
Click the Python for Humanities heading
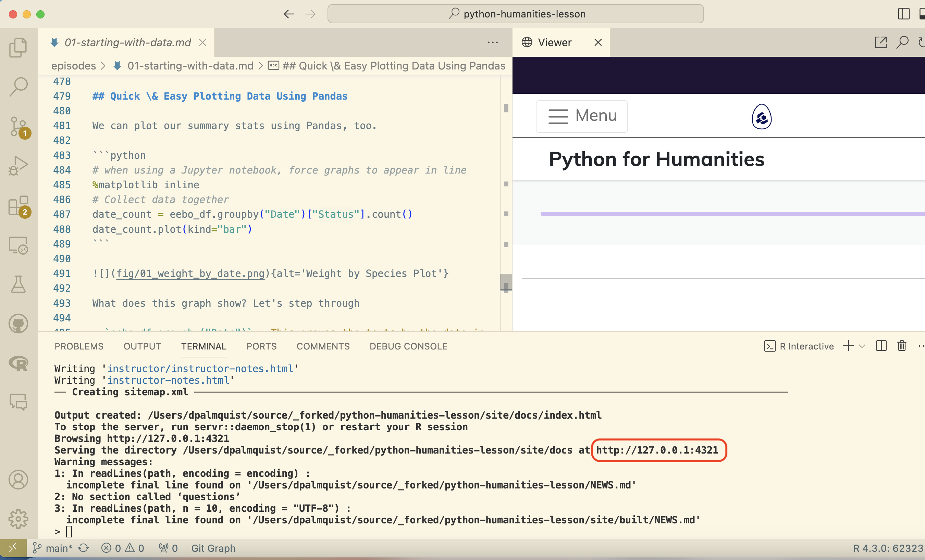656,159
